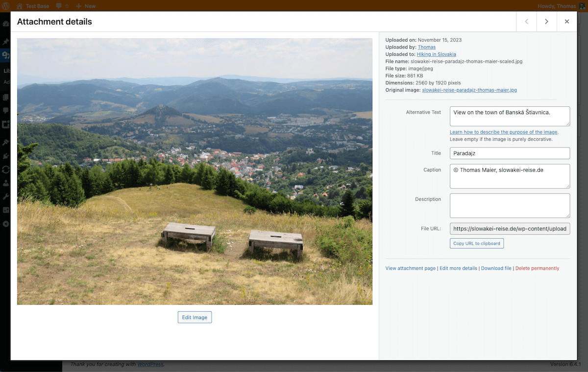Focus the Alternative Text field

[510, 116]
